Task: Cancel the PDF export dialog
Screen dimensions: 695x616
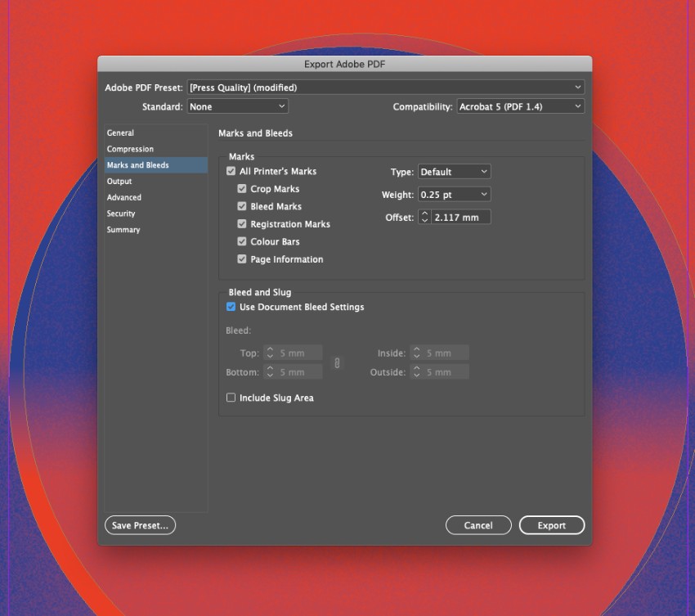Action: click(478, 525)
